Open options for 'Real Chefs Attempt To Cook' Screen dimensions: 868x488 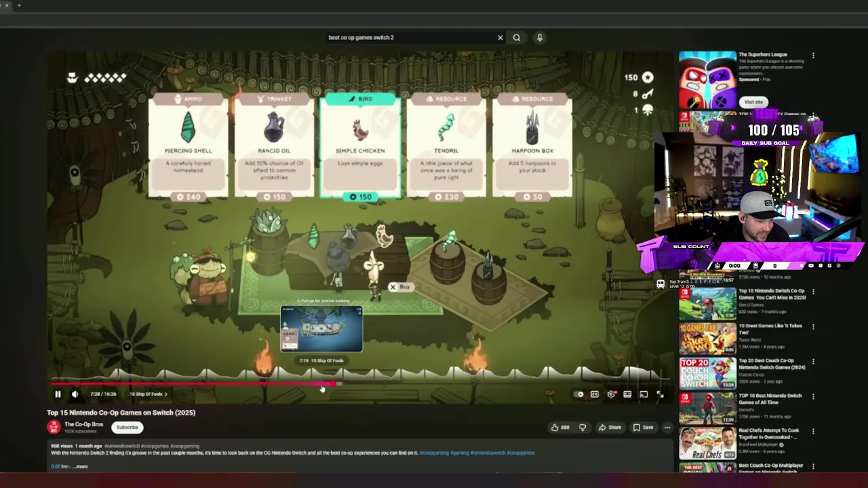coord(813,432)
